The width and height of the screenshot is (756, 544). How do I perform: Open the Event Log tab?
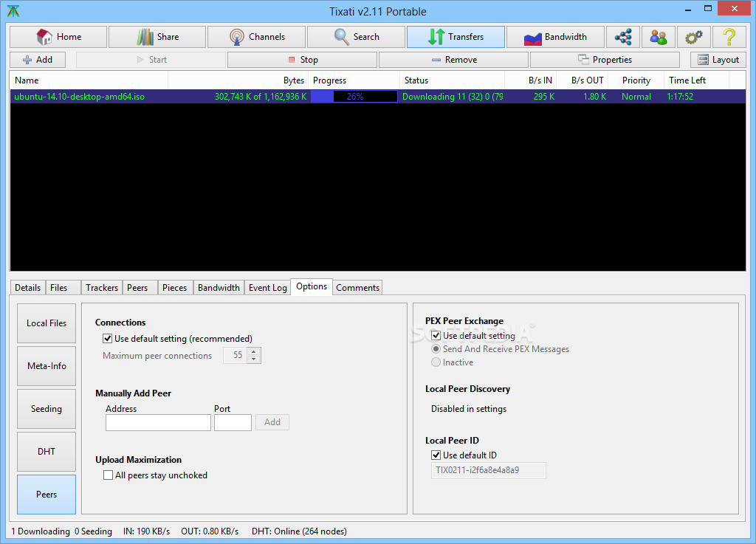(267, 288)
